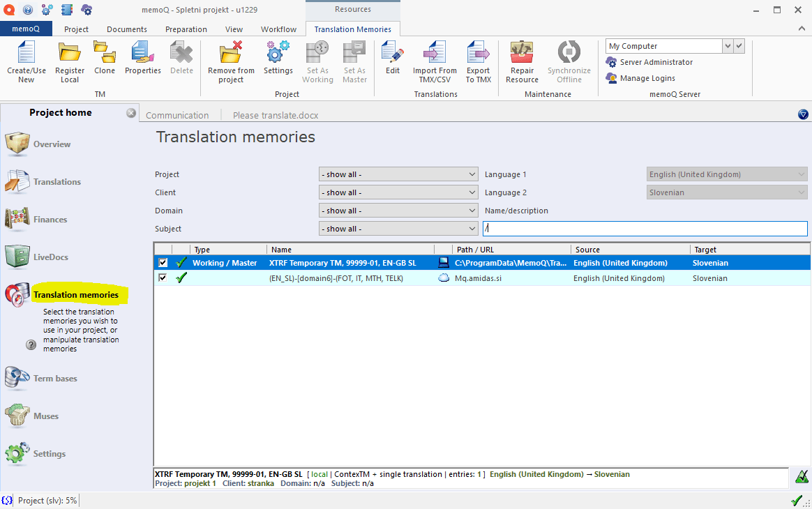This screenshot has width=812, height=509.
Task: Open the Please translate.docx tab
Action: point(276,115)
